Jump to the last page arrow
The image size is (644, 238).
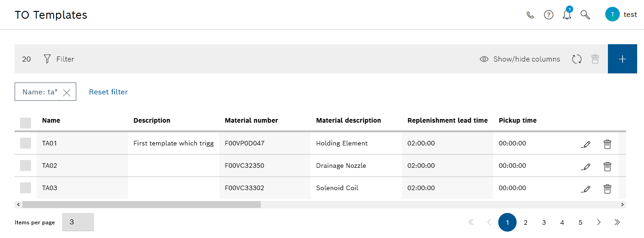(x=617, y=222)
